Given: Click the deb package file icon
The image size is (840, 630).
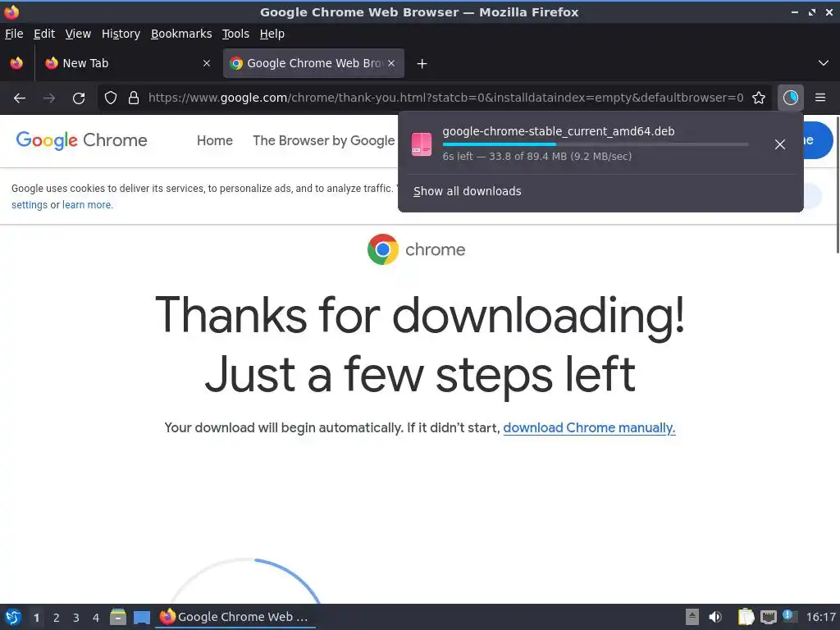Looking at the screenshot, I should 422,144.
